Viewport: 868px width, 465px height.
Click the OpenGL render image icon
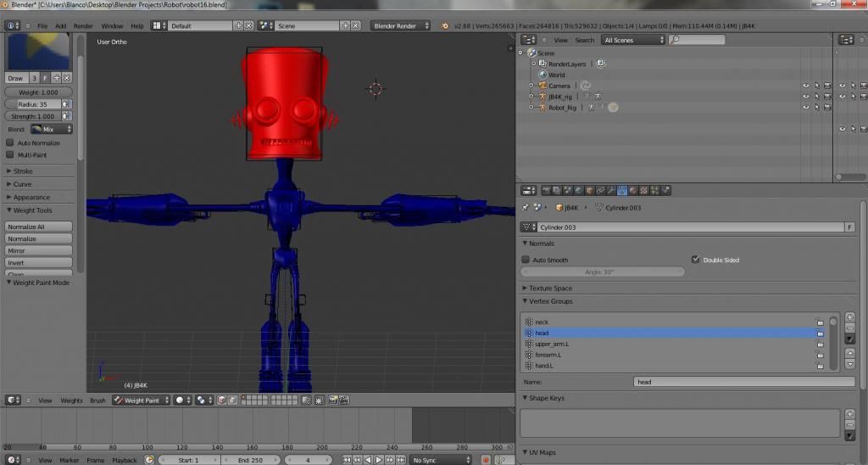[x=333, y=401]
